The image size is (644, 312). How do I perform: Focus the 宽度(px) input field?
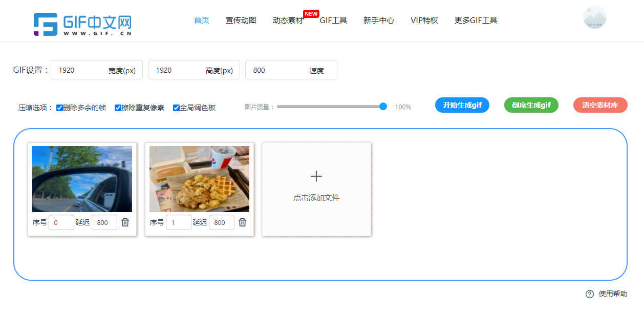pos(97,70)
